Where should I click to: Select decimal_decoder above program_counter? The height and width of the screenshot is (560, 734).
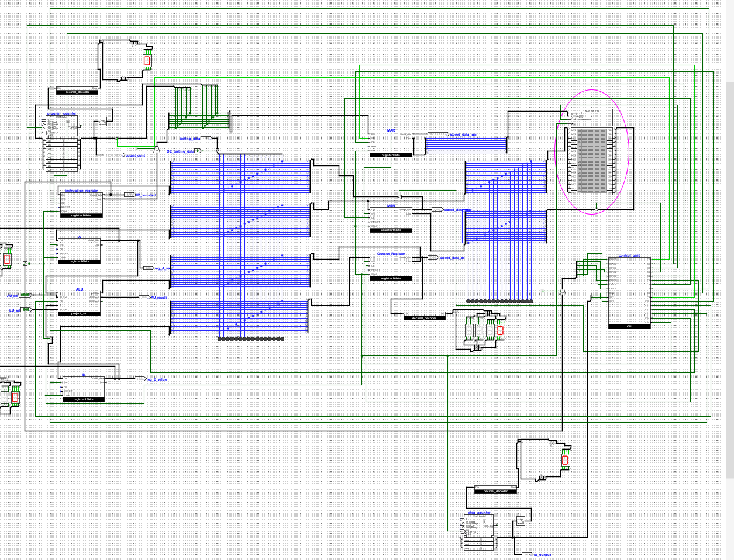click(x=77, y=90)
